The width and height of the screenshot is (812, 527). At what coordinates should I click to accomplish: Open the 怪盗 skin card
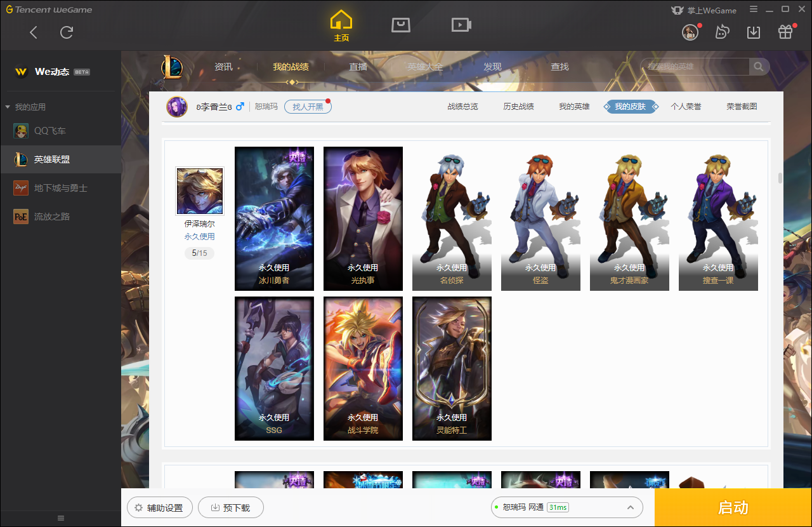click(x=540, y=218)
